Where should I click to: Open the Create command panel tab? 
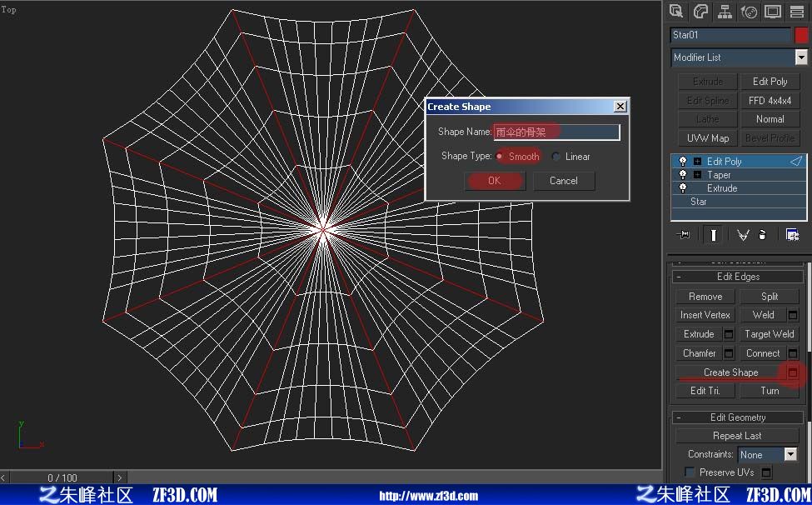pos(675,12)
